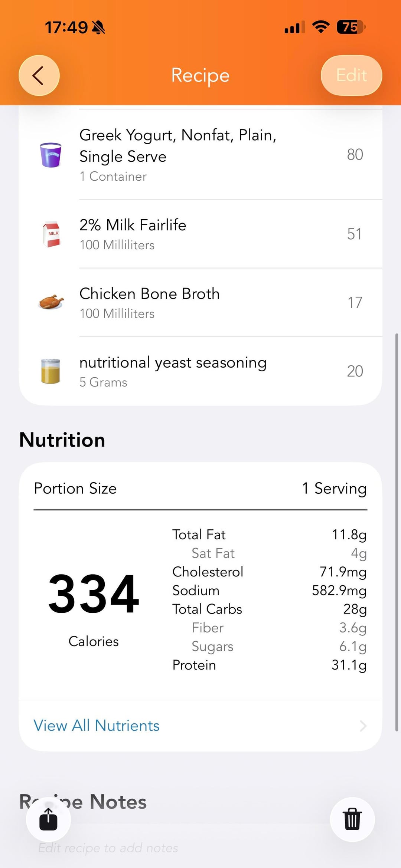Tap the nutritional yeast shaker icon
The image size is (401, 868).
[50, 371]
